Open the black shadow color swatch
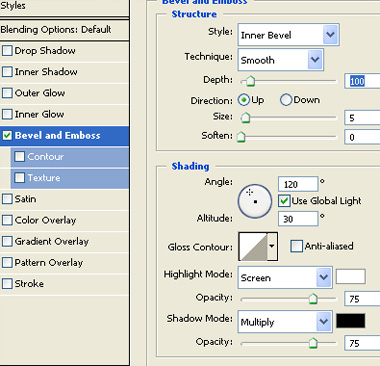 [350, 321]
